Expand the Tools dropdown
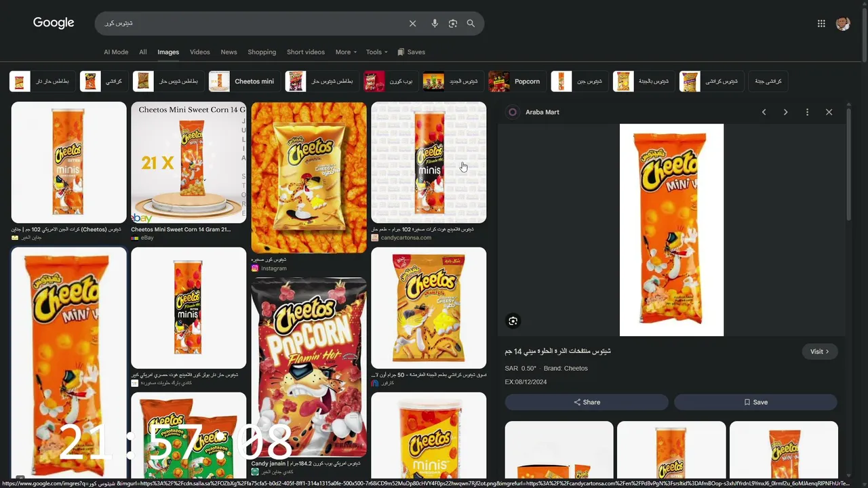This screenshot has height=488, width=868. 377,52
